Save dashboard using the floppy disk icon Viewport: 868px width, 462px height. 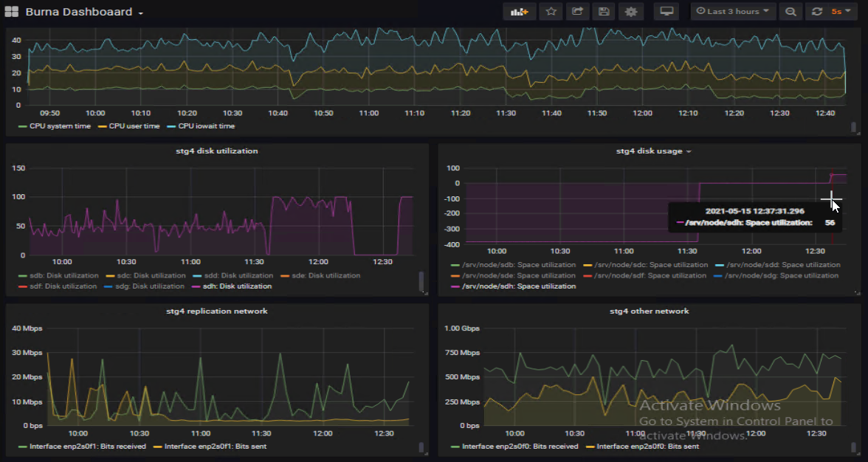coord(604,12)
